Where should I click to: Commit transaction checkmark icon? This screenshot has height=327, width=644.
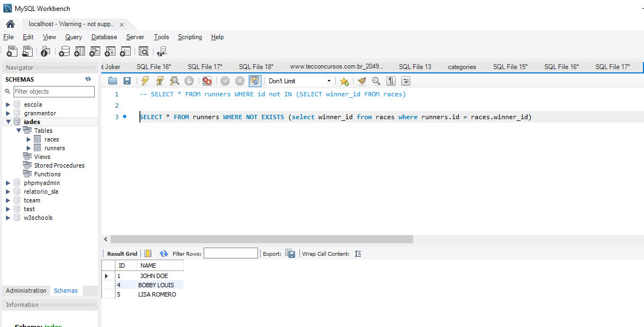click(225, 81)
